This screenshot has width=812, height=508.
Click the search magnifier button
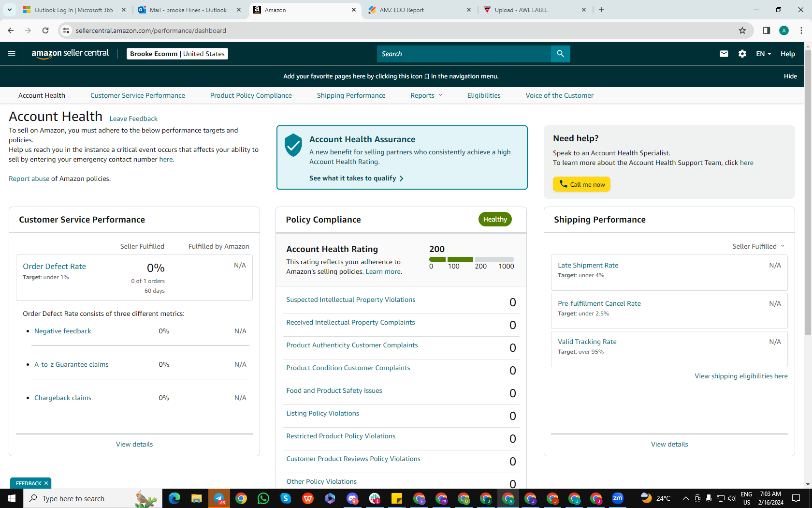click(x=560, y=54)
